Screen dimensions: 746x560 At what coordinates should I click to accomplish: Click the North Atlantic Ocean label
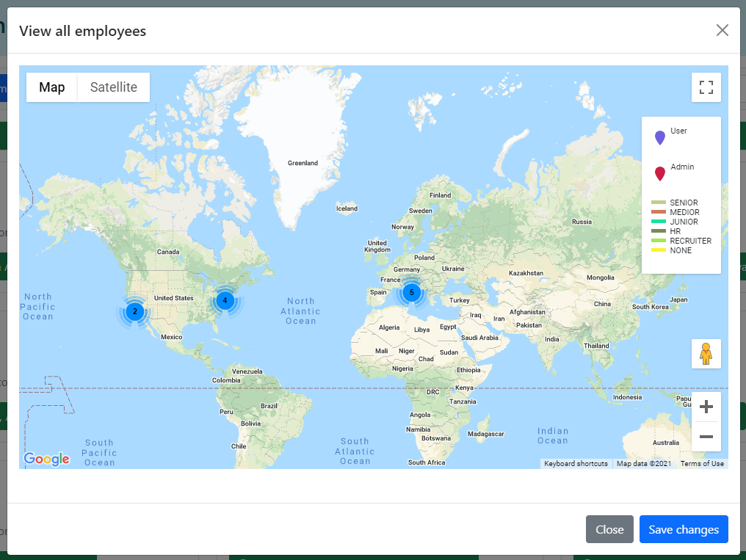pyautogui.click(x=300, y=311)
